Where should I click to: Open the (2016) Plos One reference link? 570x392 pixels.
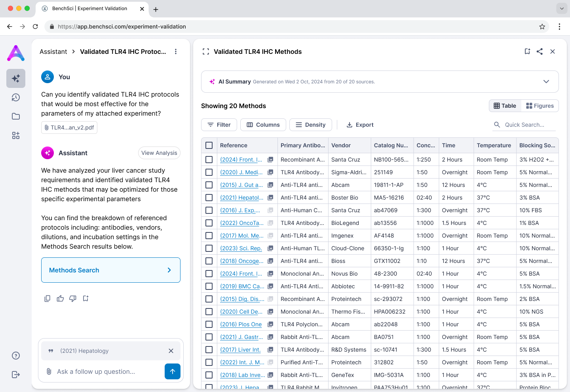click(x=241, y=324)
